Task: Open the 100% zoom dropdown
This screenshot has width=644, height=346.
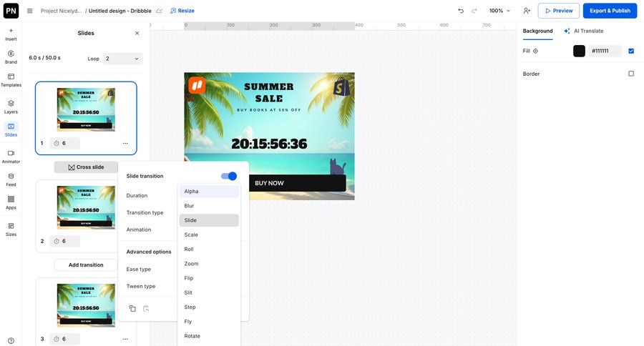Action: click(499, 11)
